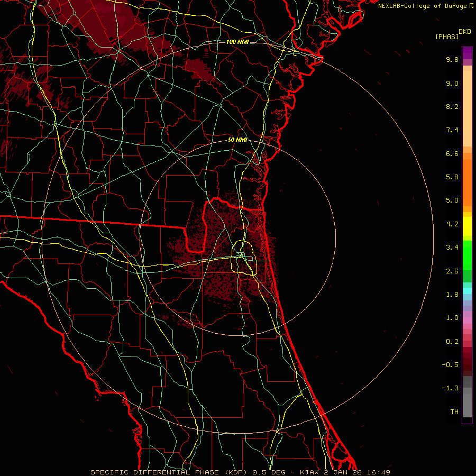This screenshot has width=476, height=476.
Task: Click the 6.6 color scale value
Action: [452, 153]
